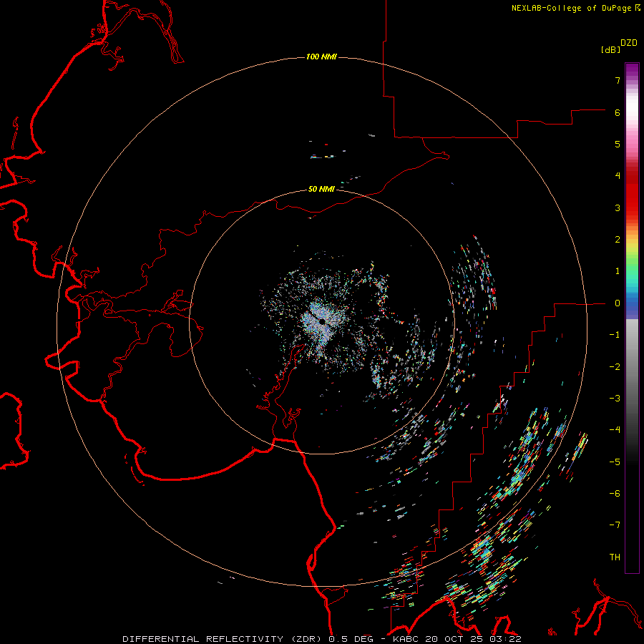Click the 0.5 DEG elevation angle text

[x=351, y=639]
